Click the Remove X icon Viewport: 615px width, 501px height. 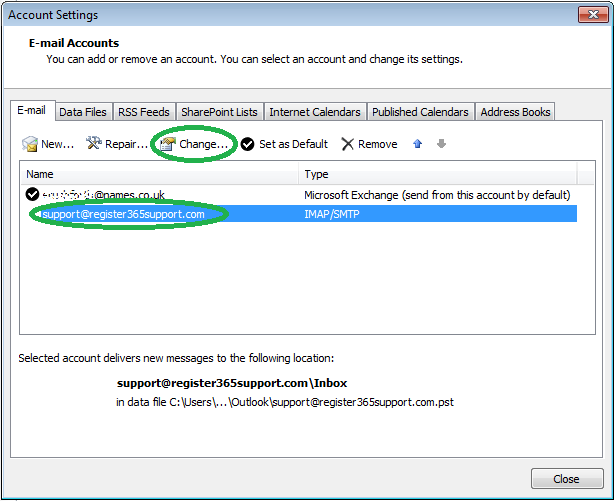coord(348,144)
